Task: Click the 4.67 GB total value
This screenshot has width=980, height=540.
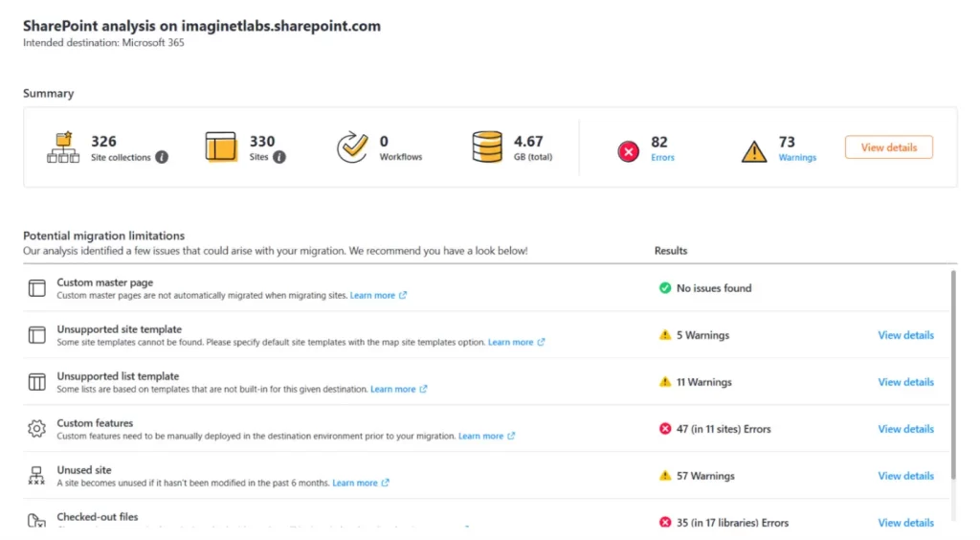Action: pyautogui.click(x=528, y=142)
